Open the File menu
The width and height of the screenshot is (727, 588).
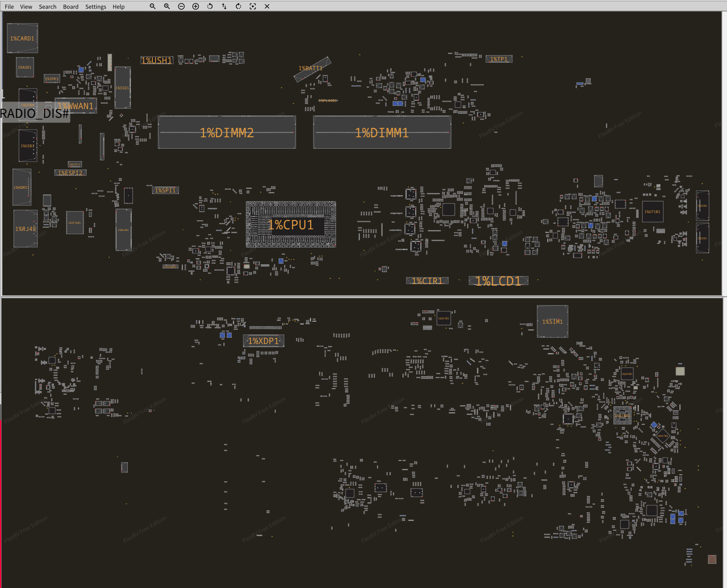pyautogui.click(x=9, y=7)
